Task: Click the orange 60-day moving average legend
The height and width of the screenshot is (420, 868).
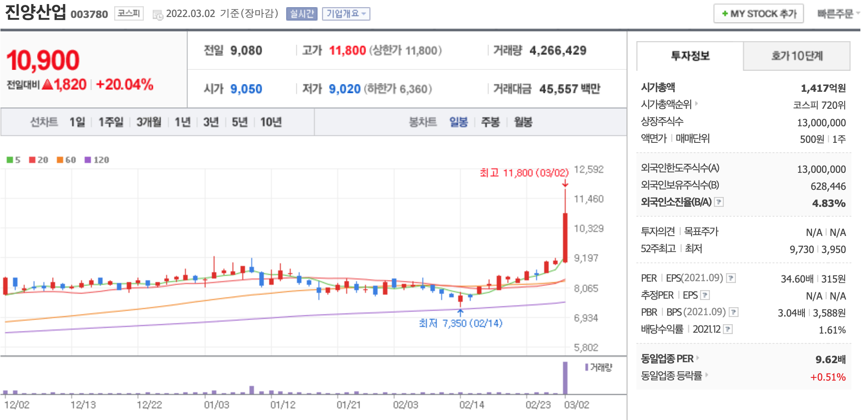Action: [x=66, y=160]
